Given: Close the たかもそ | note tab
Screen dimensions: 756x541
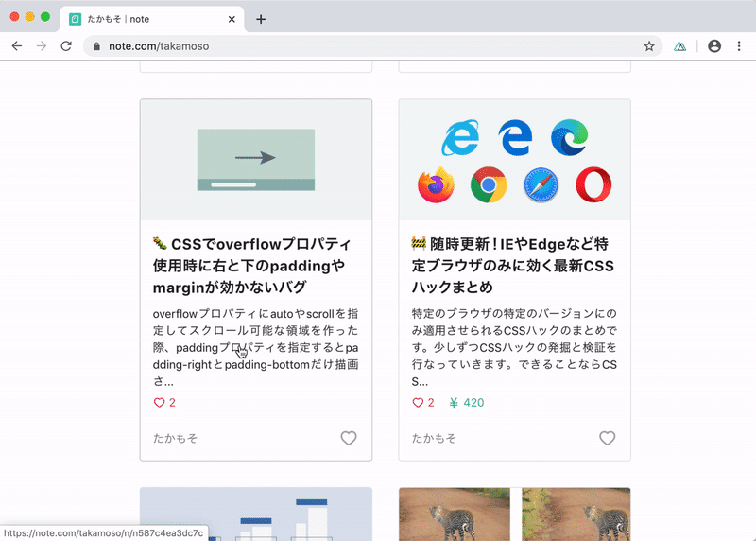Looking at the screenshot, I should pyautogui.click(x=232, y=19).
